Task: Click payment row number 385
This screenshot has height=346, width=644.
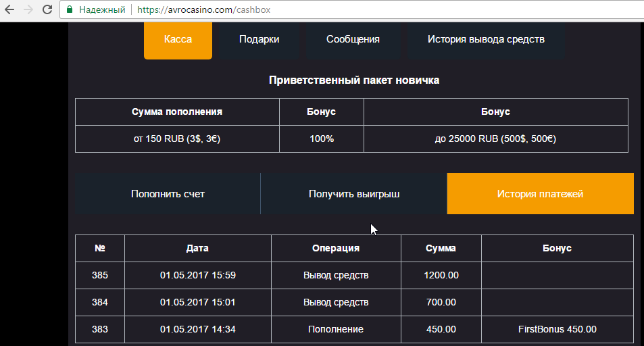Action: point(100,275)
